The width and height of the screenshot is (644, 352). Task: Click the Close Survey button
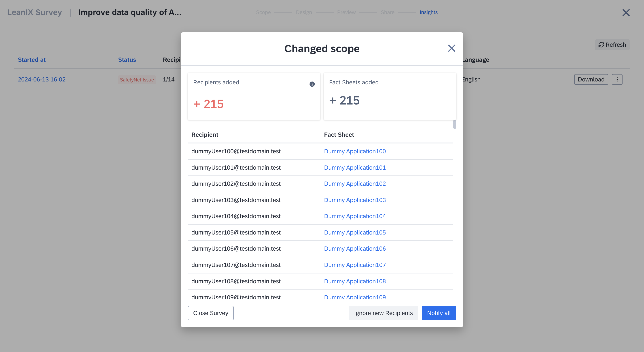coord(211,313)
